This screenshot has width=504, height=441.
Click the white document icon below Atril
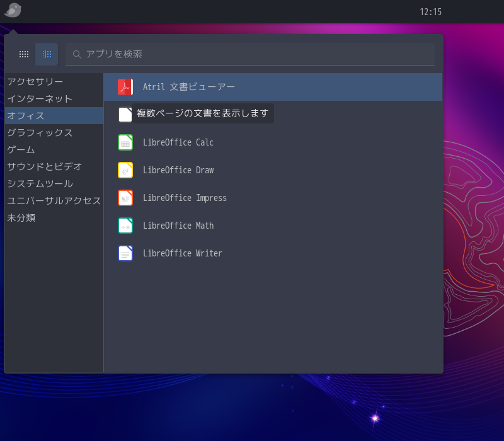coord(125,115)
